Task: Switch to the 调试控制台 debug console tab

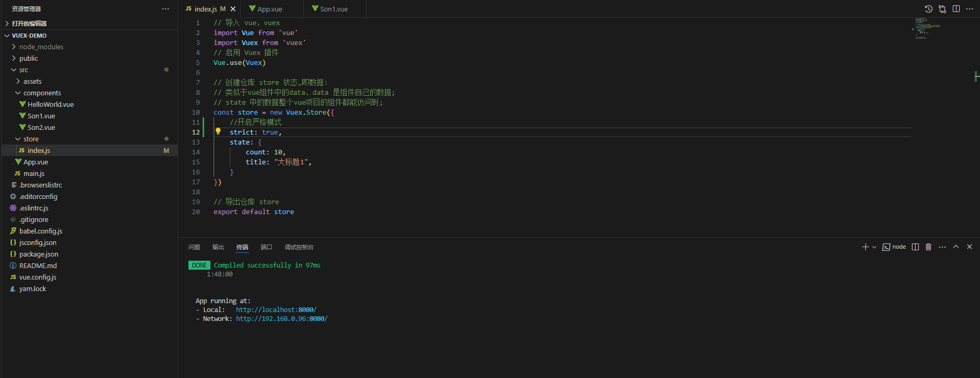Action: tap(299, 247)
